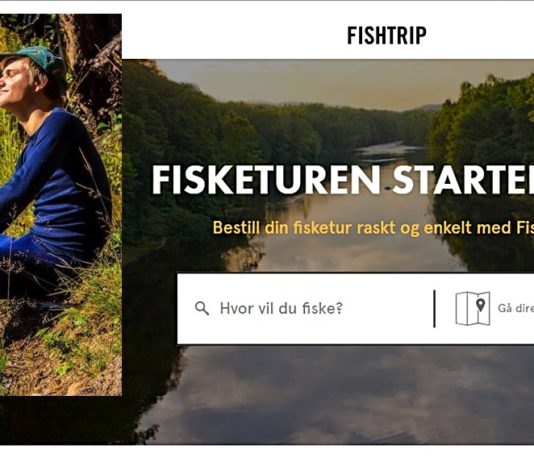Click the FISHTRIP logo in header

pyautogui.click(x=387, y=35)
